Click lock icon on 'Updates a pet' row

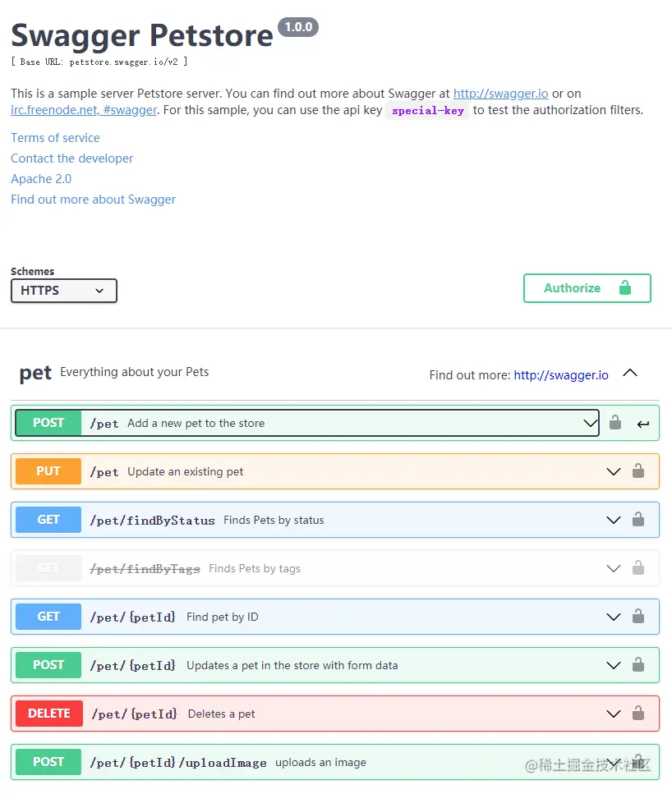pos(638,664)
